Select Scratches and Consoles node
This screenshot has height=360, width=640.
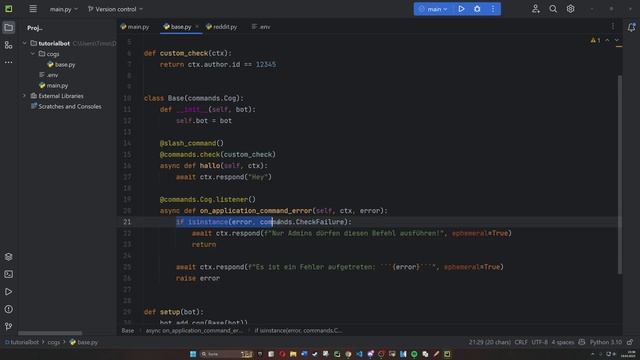[66, 107]
